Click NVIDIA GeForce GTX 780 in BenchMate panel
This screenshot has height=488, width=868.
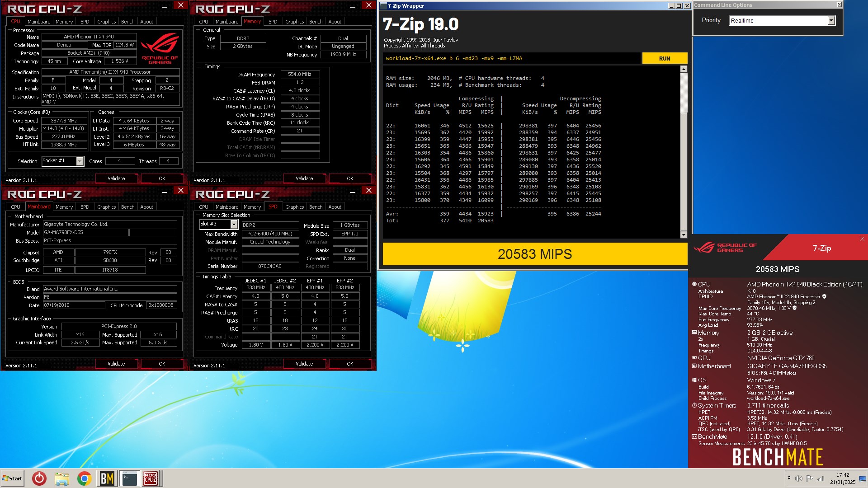pyautogui.click(x=781, y=358)
